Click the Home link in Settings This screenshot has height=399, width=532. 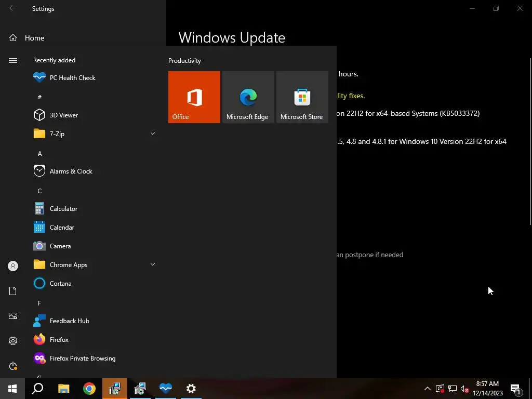point(34,38)
